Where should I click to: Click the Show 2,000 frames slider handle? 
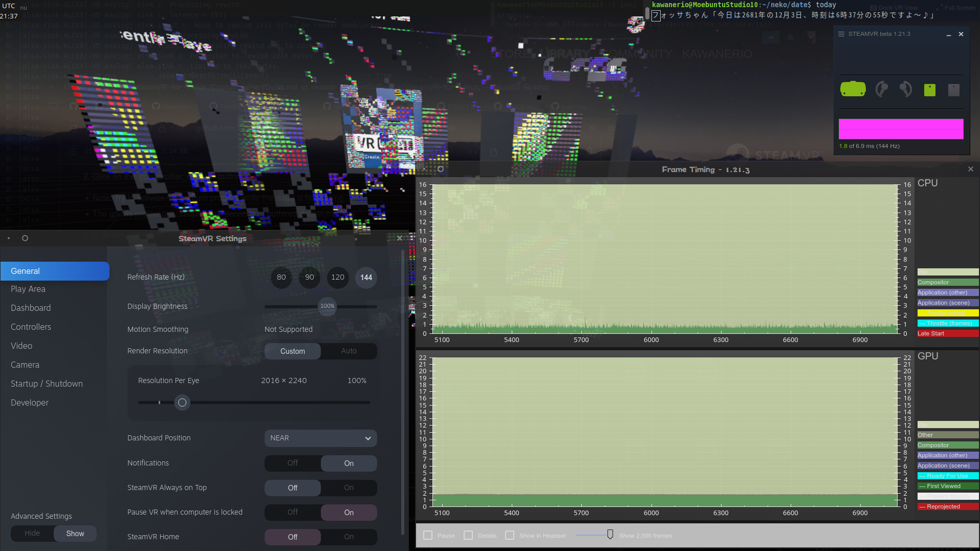point(610,535)
